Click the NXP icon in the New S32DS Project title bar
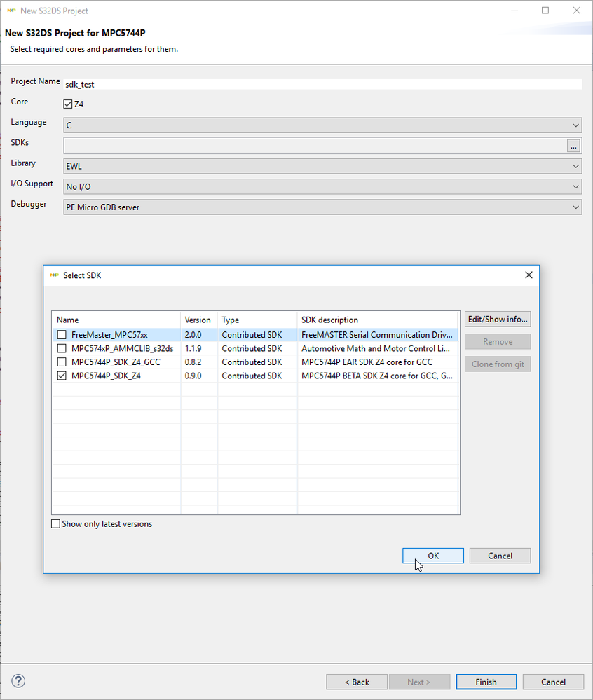Image resolution: width=593 pixels, height=700 pixels. pos(12,11)
